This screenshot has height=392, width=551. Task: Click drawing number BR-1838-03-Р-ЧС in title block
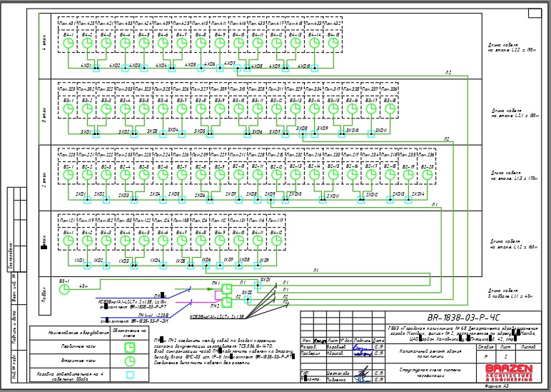(x=462, y=318)
